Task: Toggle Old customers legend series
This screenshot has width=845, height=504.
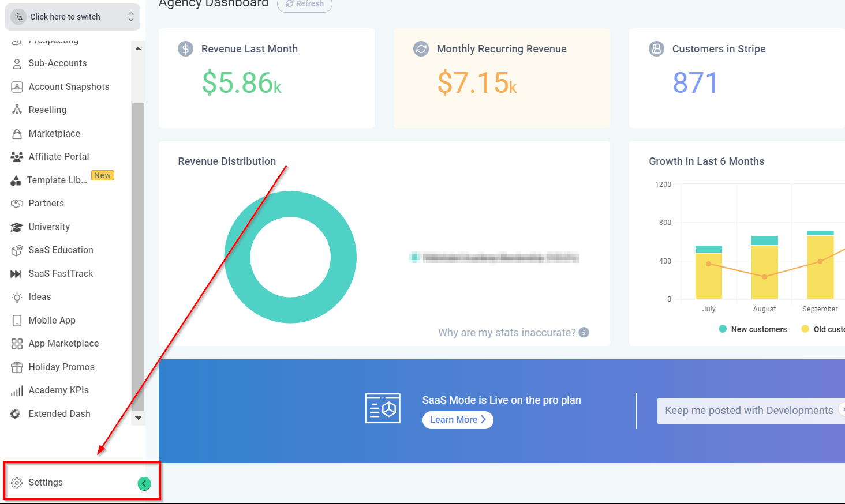Action: point(822,329)
